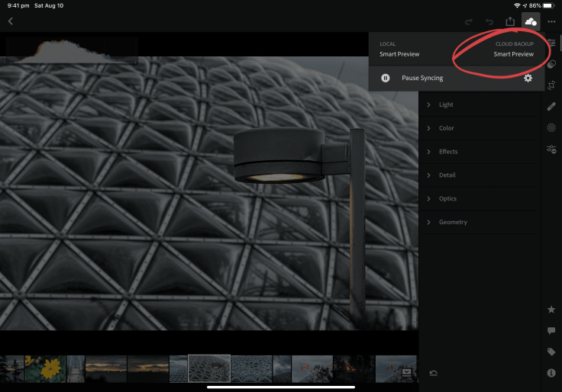
Task: Pause syncing with the pause icon
Action: click(x=386, y=78)
